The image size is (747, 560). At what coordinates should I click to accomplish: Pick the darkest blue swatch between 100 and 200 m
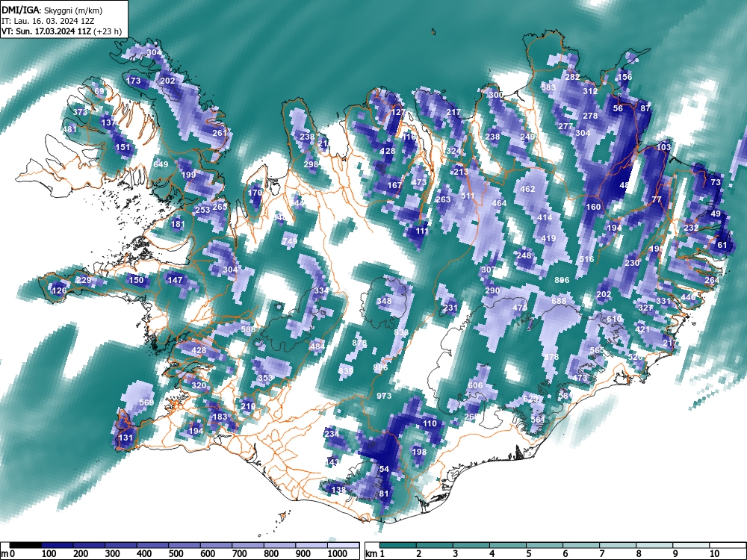[x=58, y=545]
